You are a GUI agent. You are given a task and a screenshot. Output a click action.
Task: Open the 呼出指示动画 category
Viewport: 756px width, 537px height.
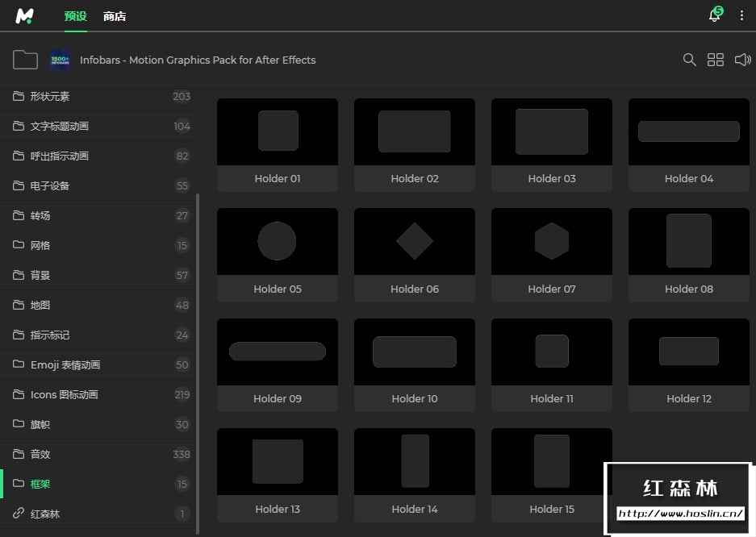point(98,156)
